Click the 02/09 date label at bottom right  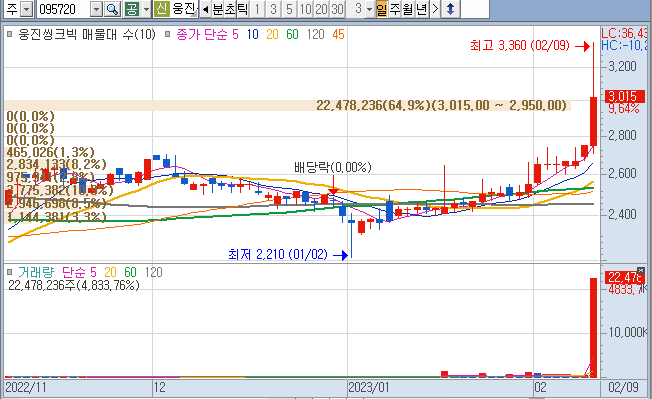coord(623,387)
